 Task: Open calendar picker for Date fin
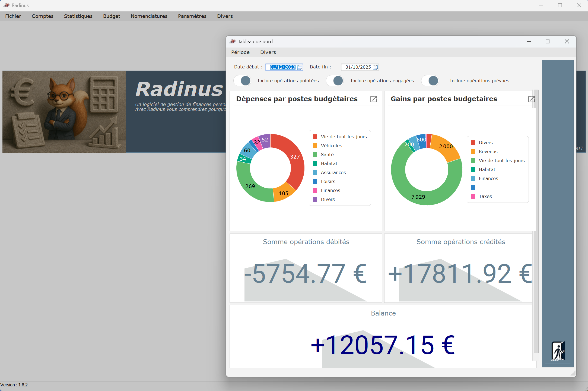pyautogui.click(x=375, y=67)
